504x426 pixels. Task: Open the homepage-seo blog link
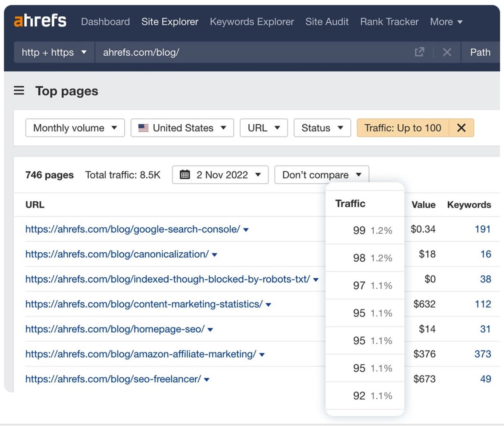(115, 329)
